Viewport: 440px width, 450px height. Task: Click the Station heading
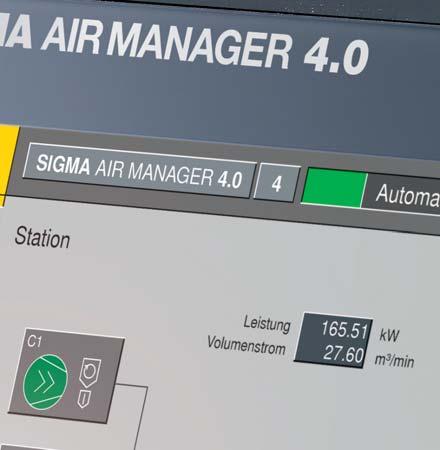(x=42, y=238)
